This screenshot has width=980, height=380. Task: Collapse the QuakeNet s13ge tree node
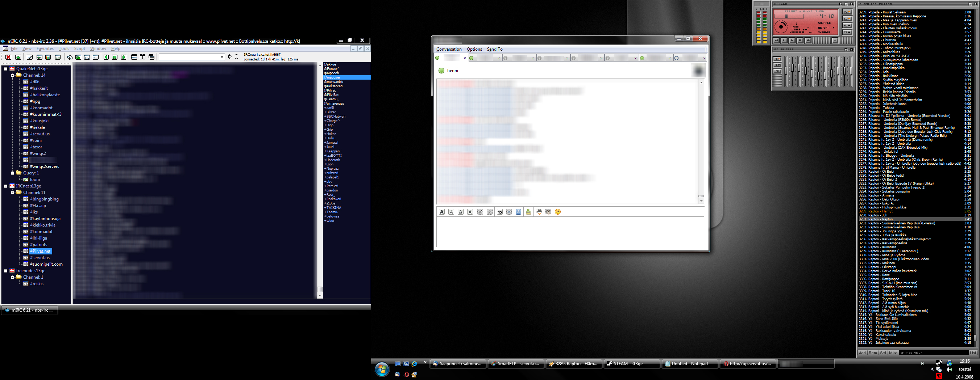tap(6, 69)
